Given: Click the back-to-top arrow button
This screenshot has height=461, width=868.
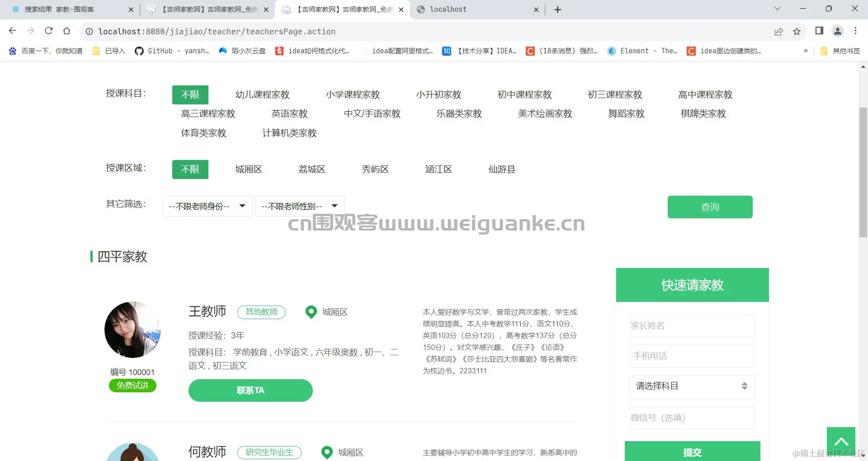Looking at the screenshot, I should point(841,442).
